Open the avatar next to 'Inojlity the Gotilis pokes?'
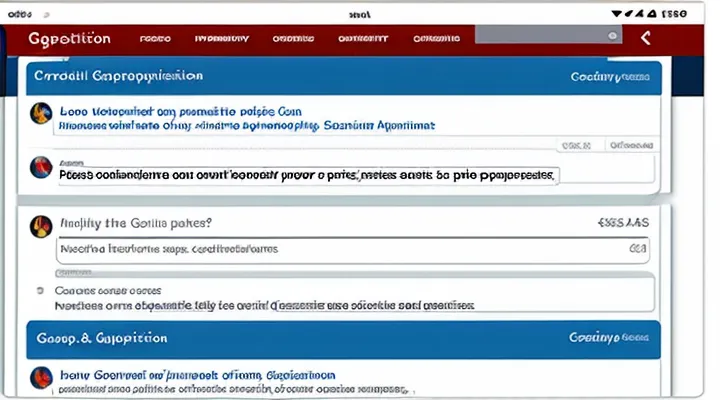This screenshot has width=720, height=400. pos(42,224)
